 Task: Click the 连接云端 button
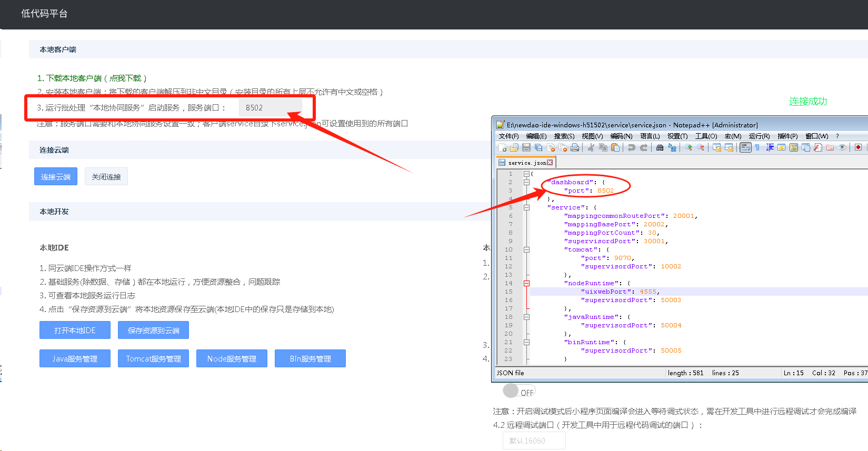(x=56, y=176)
